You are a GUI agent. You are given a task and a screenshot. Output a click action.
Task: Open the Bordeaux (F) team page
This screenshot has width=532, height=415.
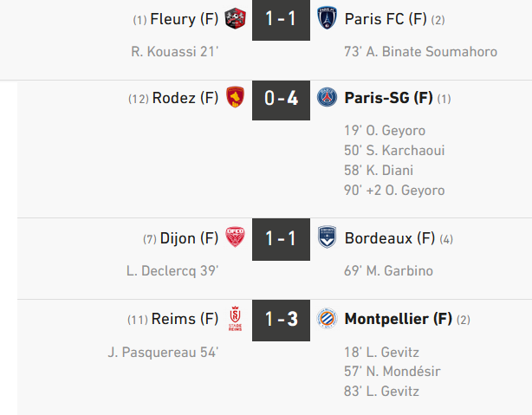(389, 237)
